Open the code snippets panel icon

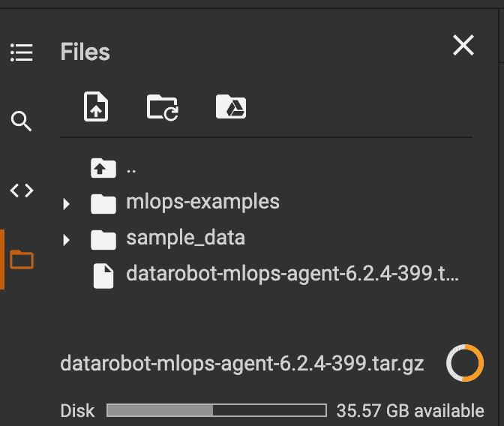(x=22, y=190)
